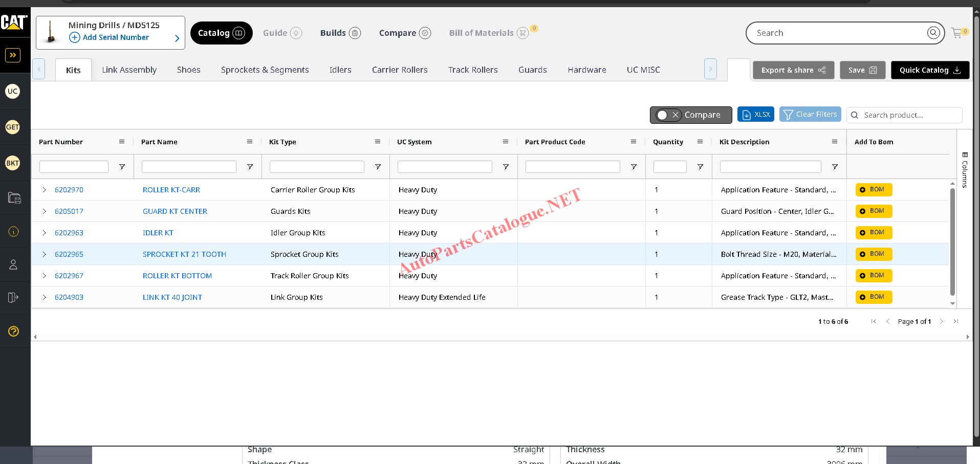Open the help question mark icon
The width and height of the screenshot is (980, 464).
[x=14, y=332]
